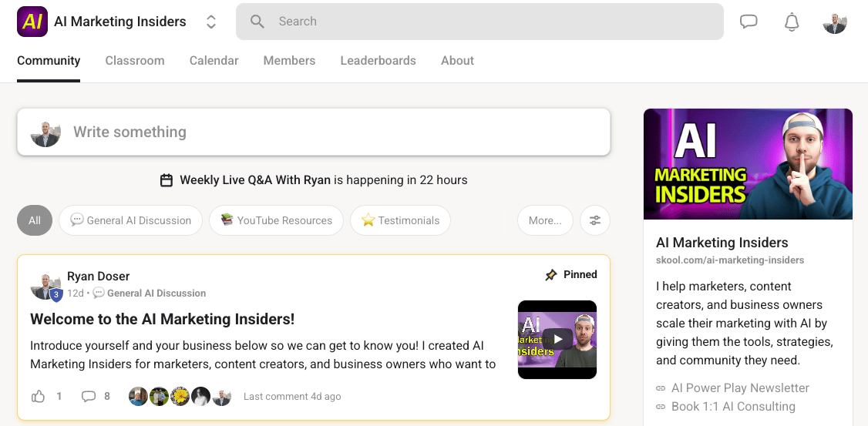868x426 pixels.
Task: Click the General AI Discussion tag on post
Action: [x=150, y=294]
